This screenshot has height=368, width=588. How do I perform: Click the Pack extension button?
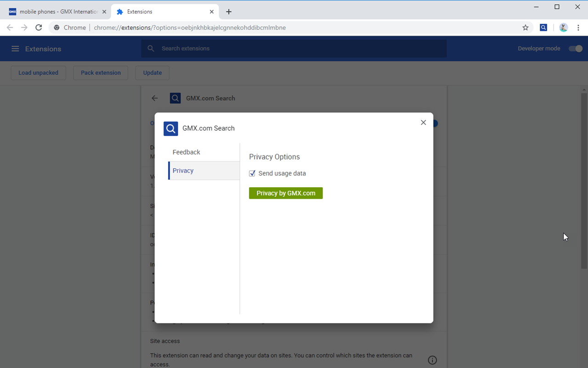(101, 73)
